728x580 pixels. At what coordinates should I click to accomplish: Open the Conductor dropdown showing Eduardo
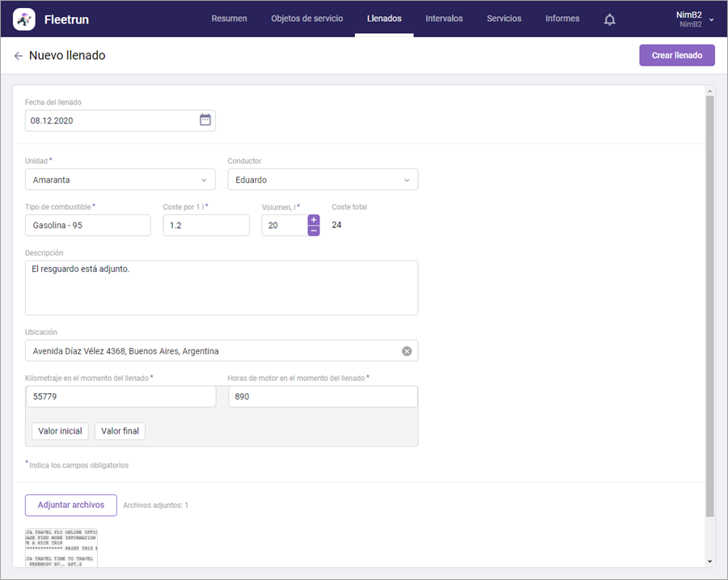(323, 180)
